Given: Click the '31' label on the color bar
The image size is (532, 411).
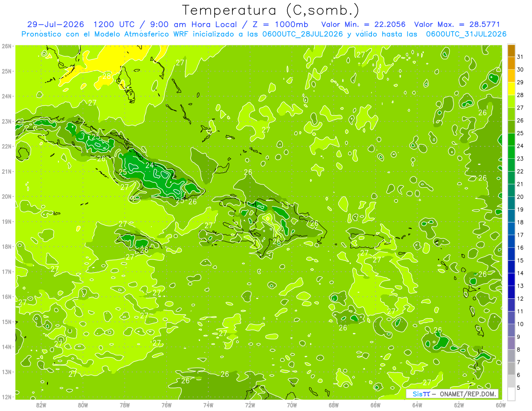Looking at the screenshot, I should point(520,57).
